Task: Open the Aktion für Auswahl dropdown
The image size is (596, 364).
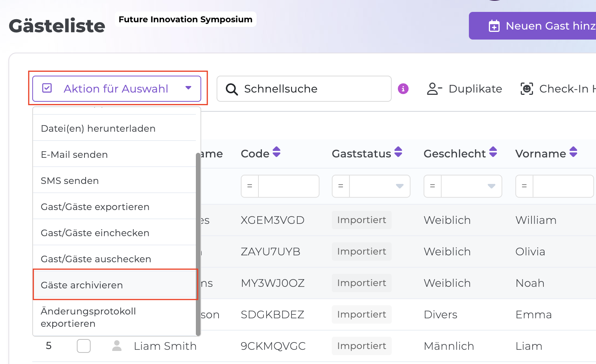Action: [x=116, y=89]
